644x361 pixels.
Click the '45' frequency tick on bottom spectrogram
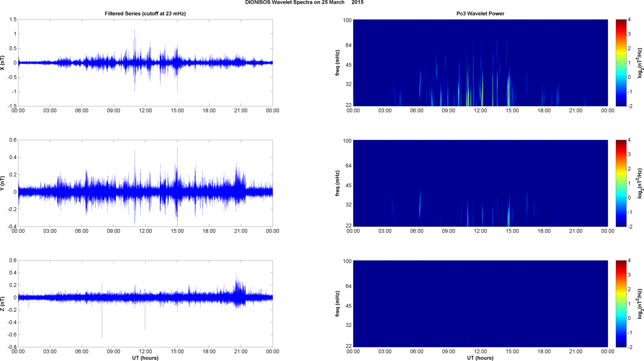(348, 306)
